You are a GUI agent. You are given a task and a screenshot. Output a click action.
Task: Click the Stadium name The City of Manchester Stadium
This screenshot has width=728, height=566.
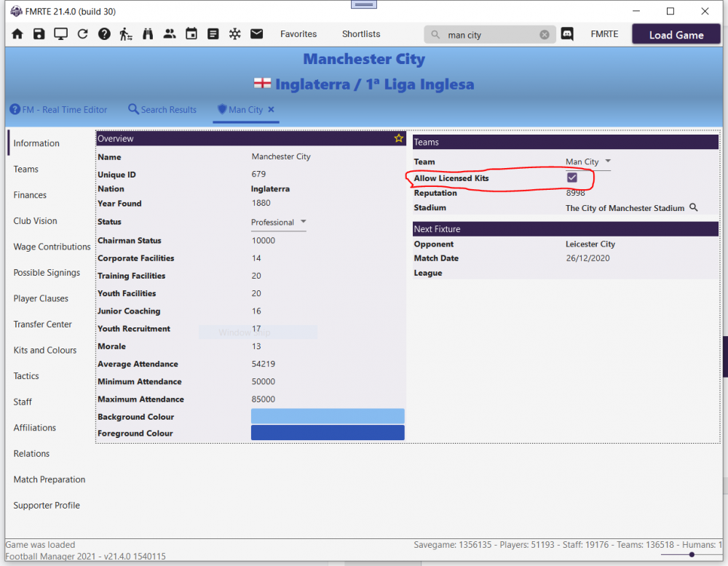(x=625, y=208)
